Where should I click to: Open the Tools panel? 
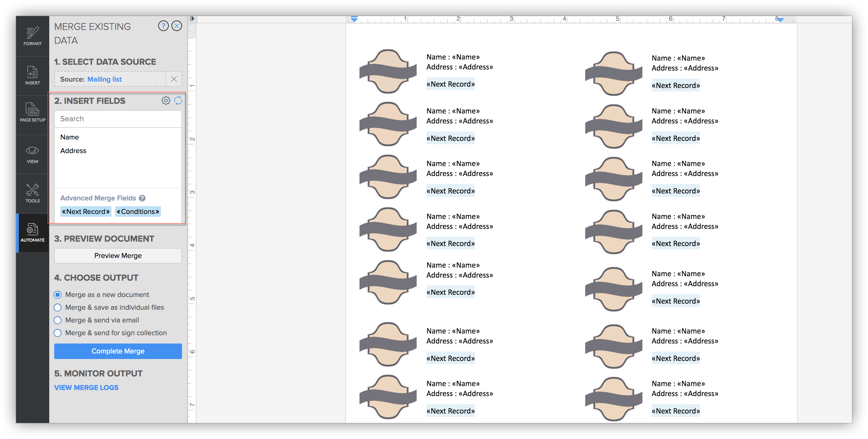tap(32, 193)
